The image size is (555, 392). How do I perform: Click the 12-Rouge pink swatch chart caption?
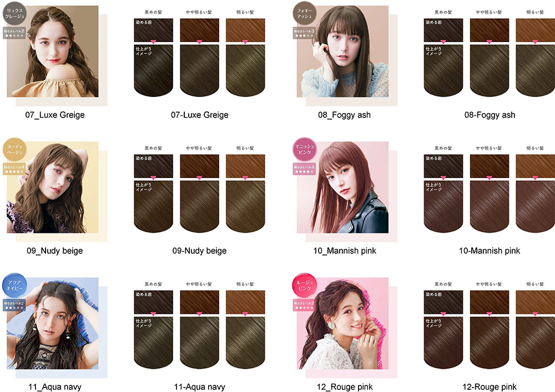(x=490, y=387)
